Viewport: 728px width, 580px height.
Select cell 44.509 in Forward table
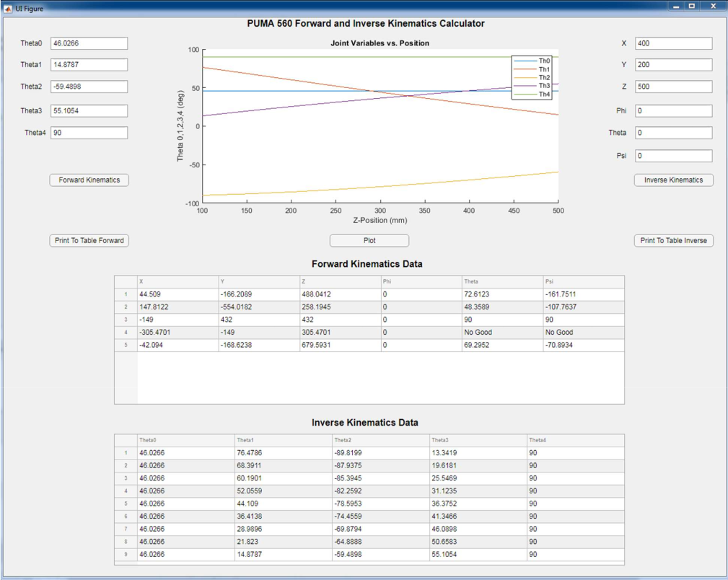click(x=177, y=294)
